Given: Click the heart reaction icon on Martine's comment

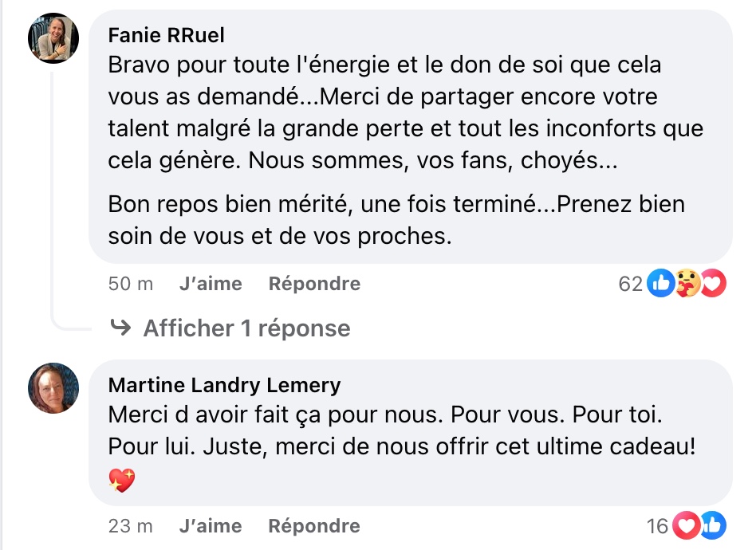Looking at the screenshot, I should [686, 525].
